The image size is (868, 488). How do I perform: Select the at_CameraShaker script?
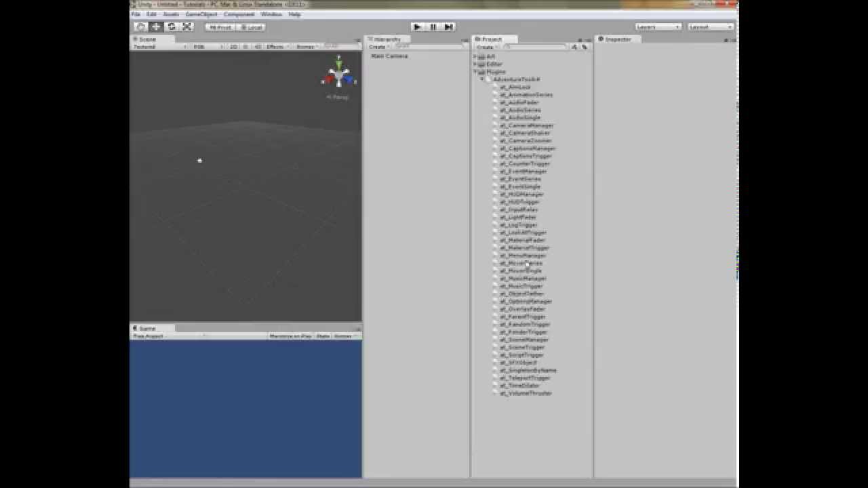pos(526,133)
